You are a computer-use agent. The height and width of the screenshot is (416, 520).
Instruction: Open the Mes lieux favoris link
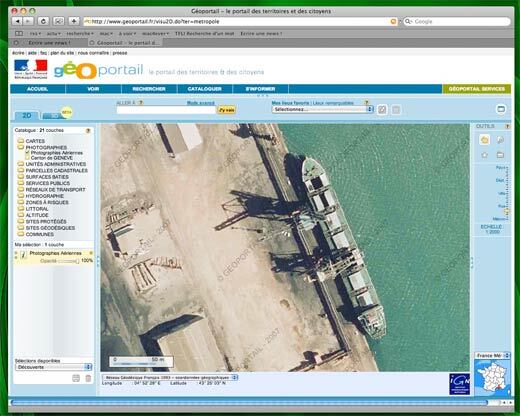pos(290,103)
